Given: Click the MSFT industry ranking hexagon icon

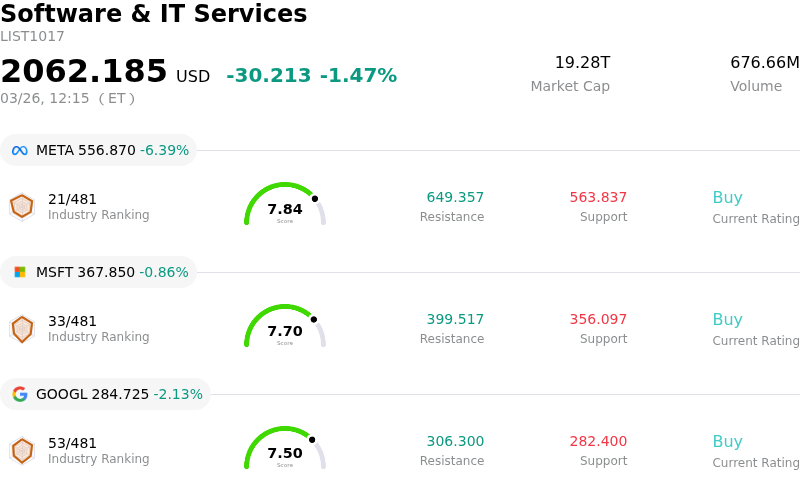Looking at the screenshot, I should click(22, 328).
